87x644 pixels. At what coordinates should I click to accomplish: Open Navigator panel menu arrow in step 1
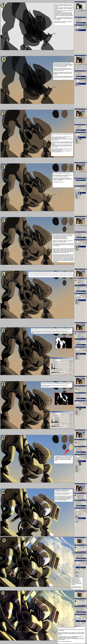(86, 3)
